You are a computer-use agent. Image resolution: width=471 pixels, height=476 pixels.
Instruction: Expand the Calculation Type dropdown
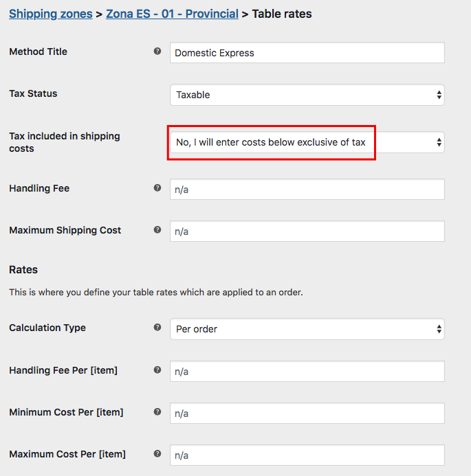tap(307, 329)
